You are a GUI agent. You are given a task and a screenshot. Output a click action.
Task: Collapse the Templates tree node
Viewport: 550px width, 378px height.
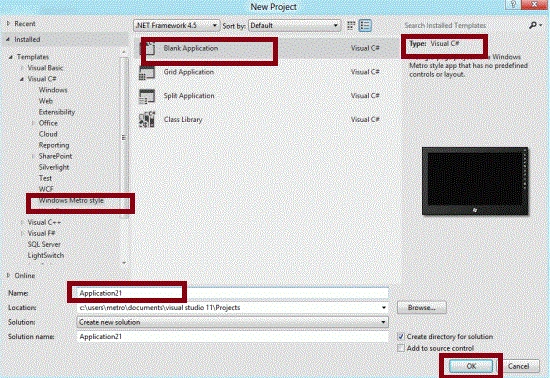point(11,57)
